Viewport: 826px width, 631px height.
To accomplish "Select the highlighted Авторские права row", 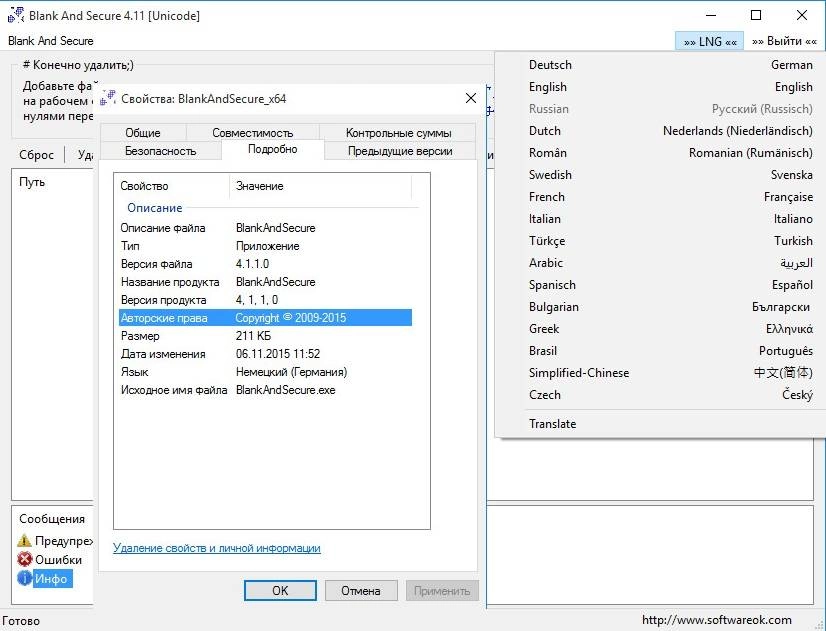I will [x=266, y=318].
